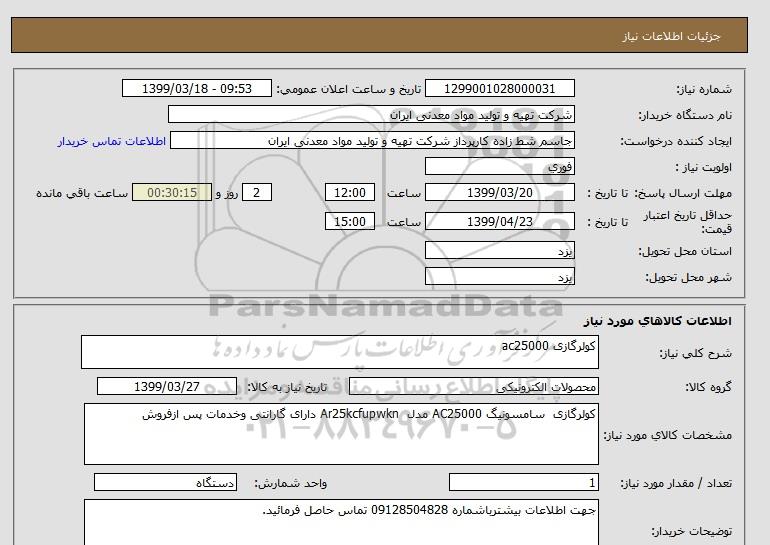Click the buyer notes box with 09128504828
Image resolution: width=770 pixels, height=545 pixels.
click(341, 522)
